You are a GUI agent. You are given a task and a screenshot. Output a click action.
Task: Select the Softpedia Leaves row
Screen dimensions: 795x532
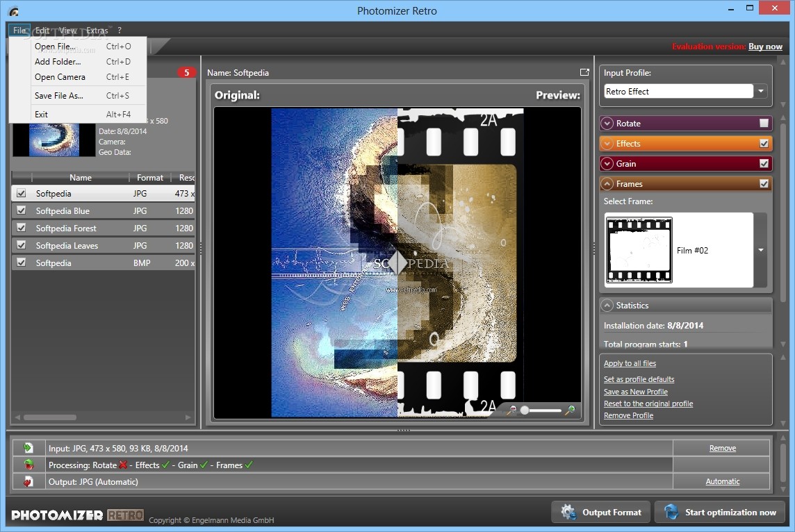104,245
